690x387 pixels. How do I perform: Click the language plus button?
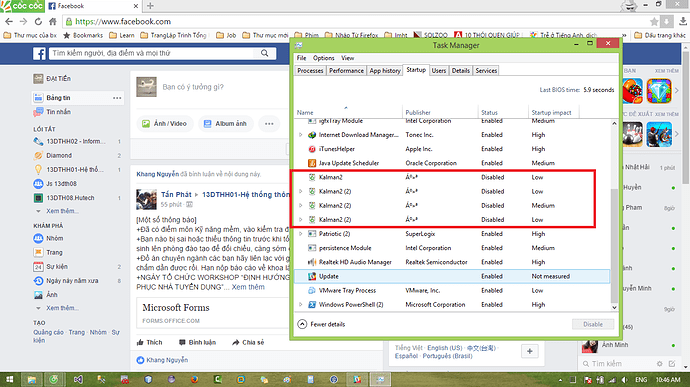tap(529, 351)
